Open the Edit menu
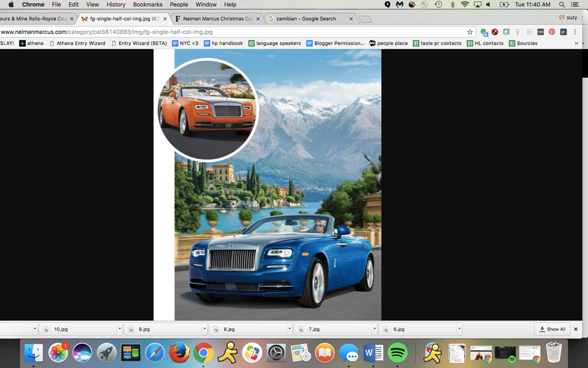588x368 pixels. point(73,4)
